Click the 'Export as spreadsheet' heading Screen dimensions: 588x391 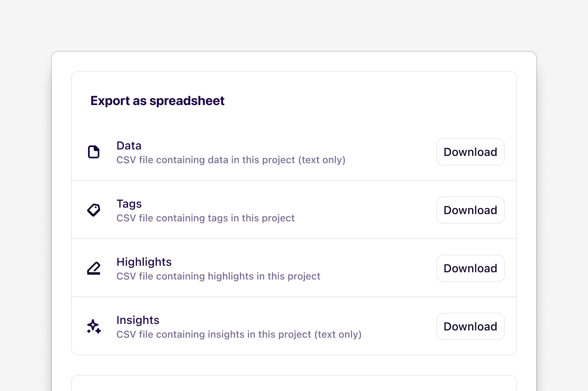pyautogui.click(x=157, y=101)
